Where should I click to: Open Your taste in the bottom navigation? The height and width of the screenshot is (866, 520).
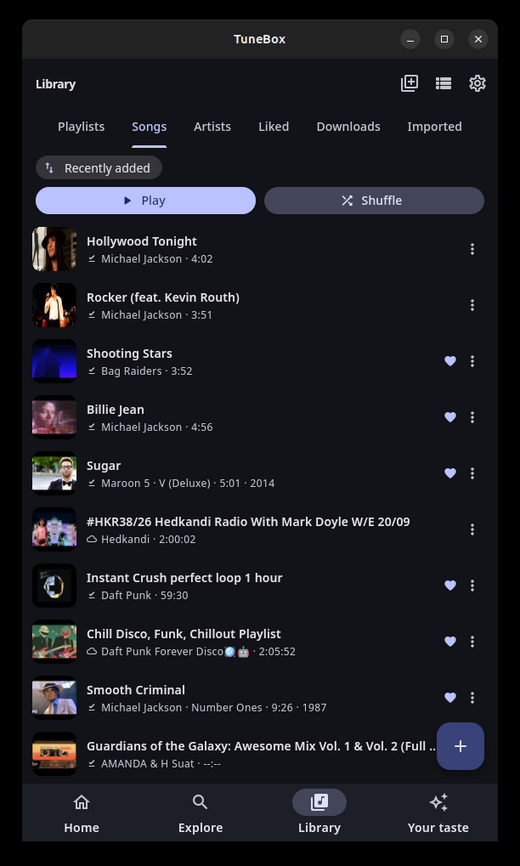[438, 813]
